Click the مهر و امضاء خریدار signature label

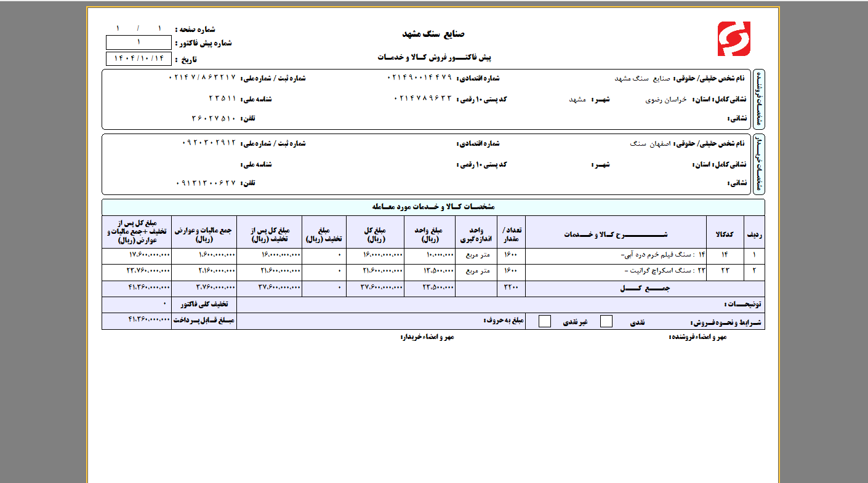point(427,337)
